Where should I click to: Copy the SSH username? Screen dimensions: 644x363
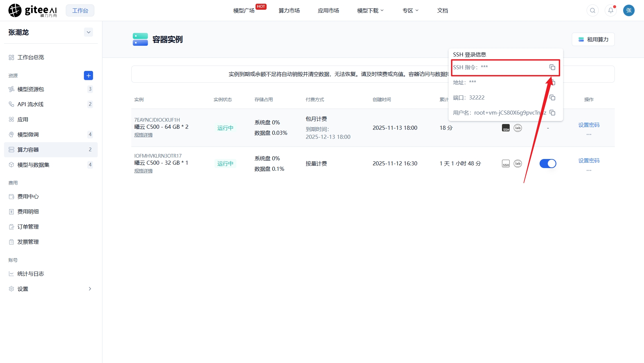pos(552,113)
